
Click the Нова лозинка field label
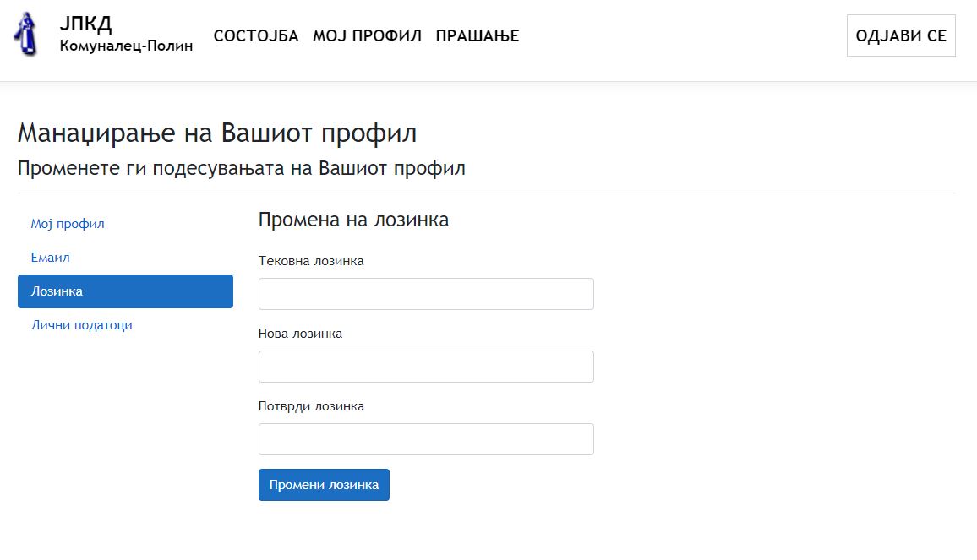(x=300, y=334)
